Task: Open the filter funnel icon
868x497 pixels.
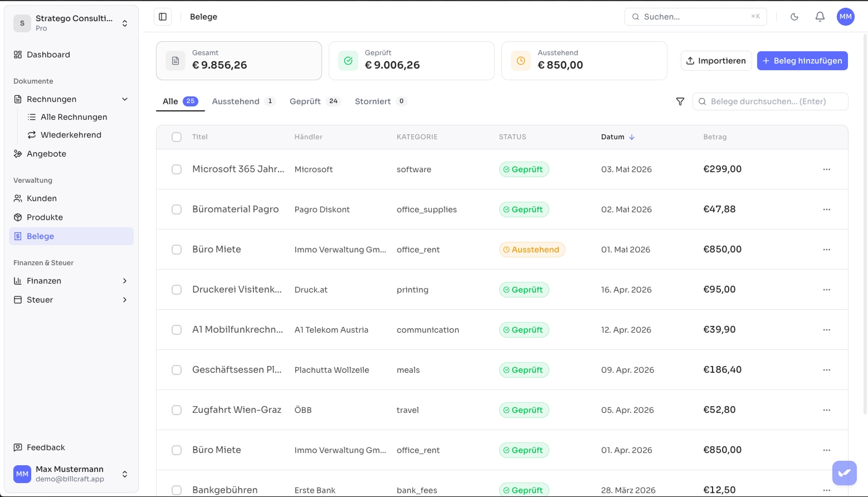Action: [x=680, y=101]
